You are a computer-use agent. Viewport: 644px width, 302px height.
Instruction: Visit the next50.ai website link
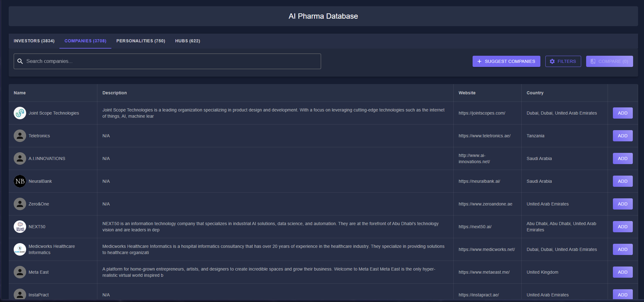point(475,227)
